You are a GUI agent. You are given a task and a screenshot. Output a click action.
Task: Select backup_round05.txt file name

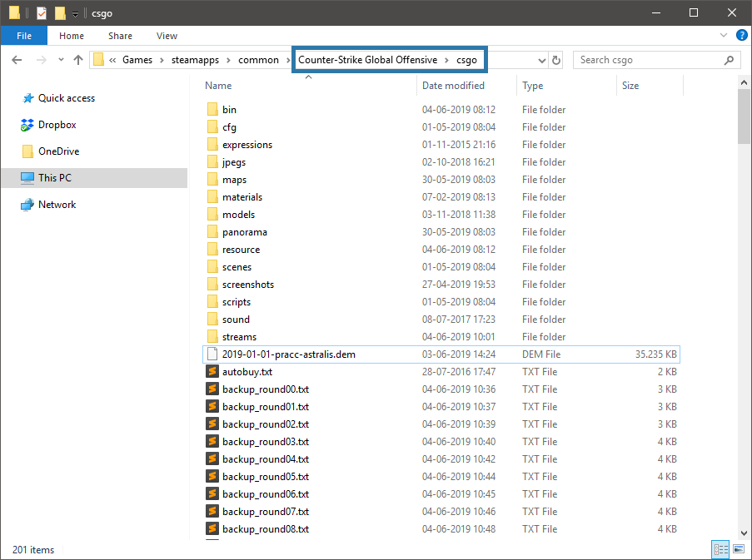(266, 477)
